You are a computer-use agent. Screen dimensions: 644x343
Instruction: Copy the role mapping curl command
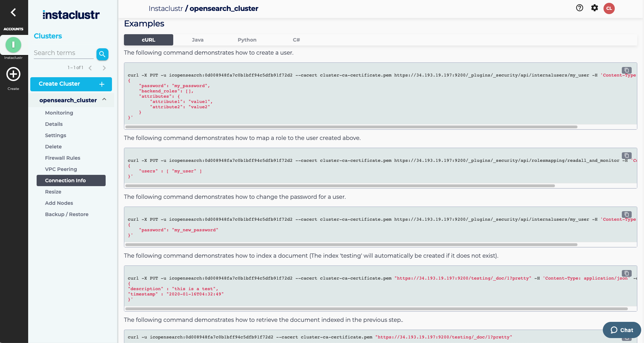click(627, 155)
